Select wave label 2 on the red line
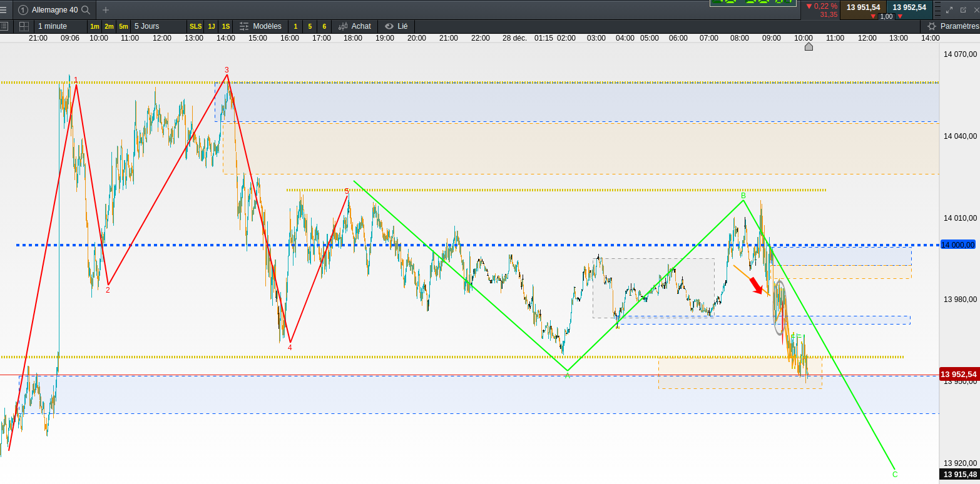This screenshot has width=980, height=484. point(108,290)
